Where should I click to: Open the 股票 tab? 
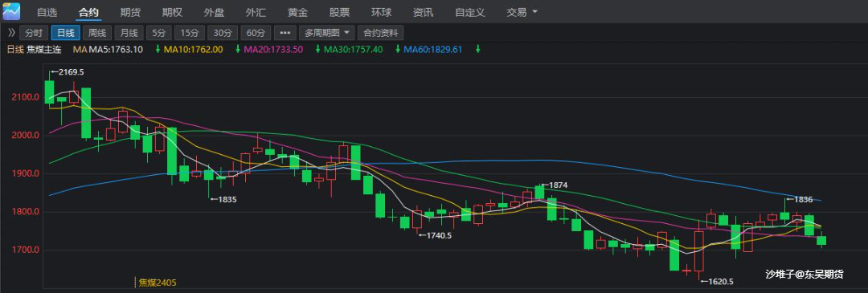339,12
